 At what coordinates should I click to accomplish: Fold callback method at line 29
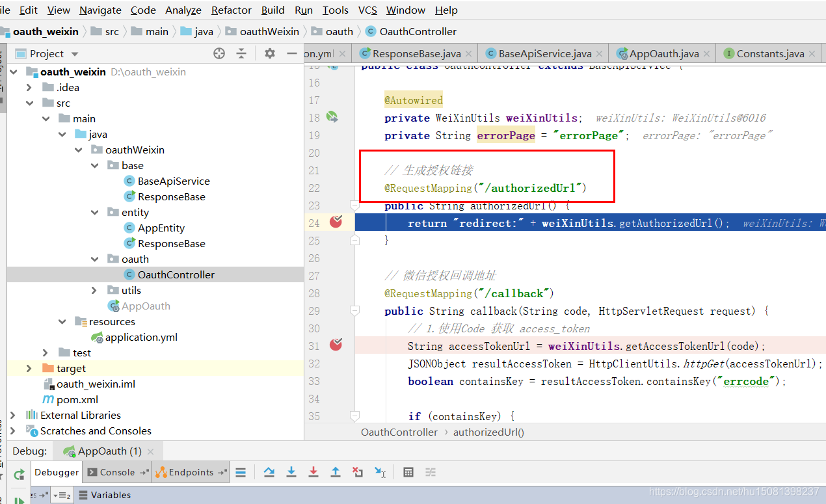[x=354, y=311]
